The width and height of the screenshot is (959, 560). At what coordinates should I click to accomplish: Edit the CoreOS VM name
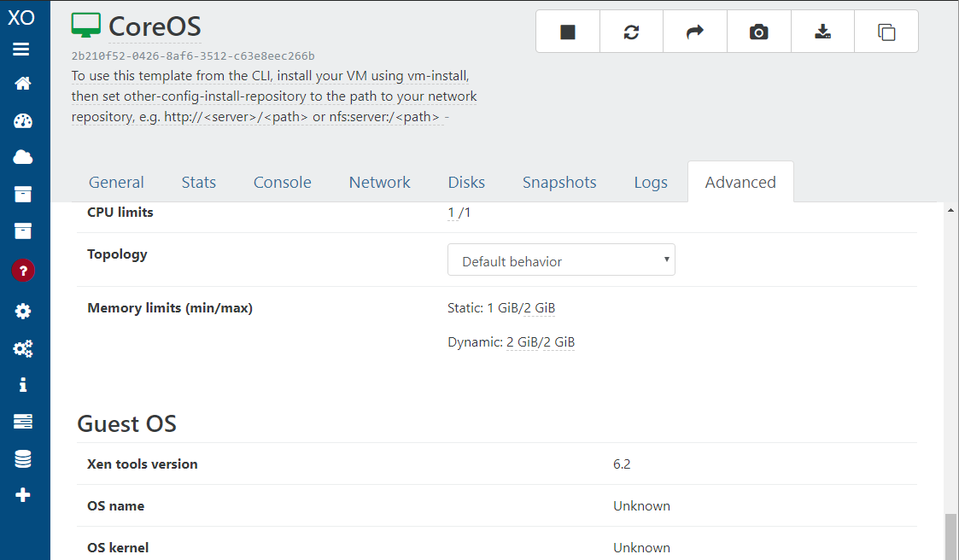[155, 27]
